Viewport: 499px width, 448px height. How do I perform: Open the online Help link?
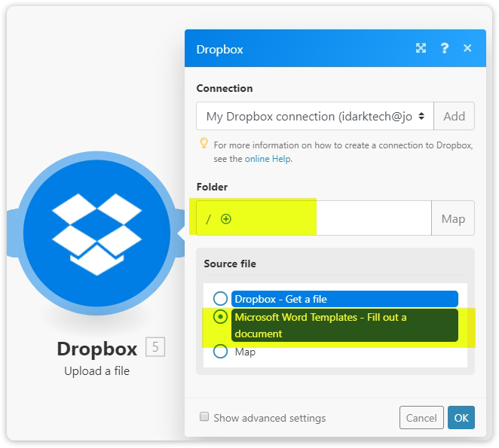[x=268, y=159]
